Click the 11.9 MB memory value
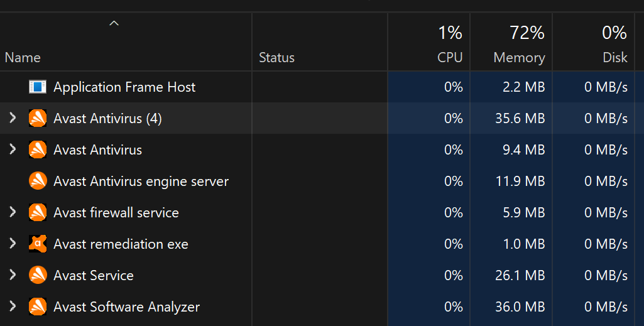This screenshot has height=326, width=644. [x=520, y=182]
